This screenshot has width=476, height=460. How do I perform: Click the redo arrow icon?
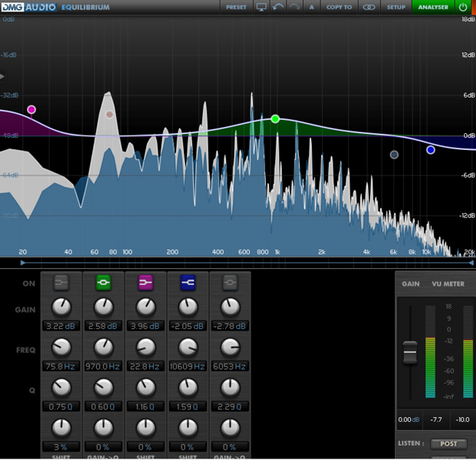click(x=294, y=7)
